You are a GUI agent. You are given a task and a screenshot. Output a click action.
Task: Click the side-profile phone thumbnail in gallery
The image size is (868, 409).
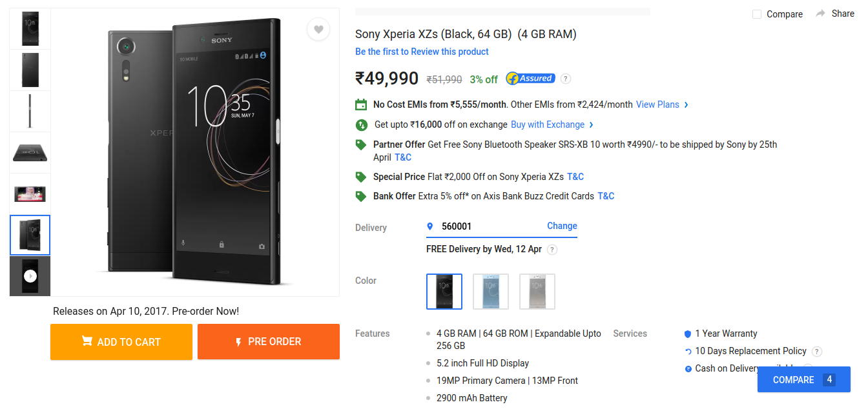click(x=30, y=110)
